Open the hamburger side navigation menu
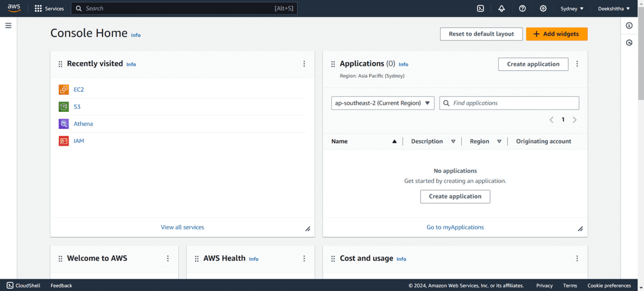 tap(8, 26)
